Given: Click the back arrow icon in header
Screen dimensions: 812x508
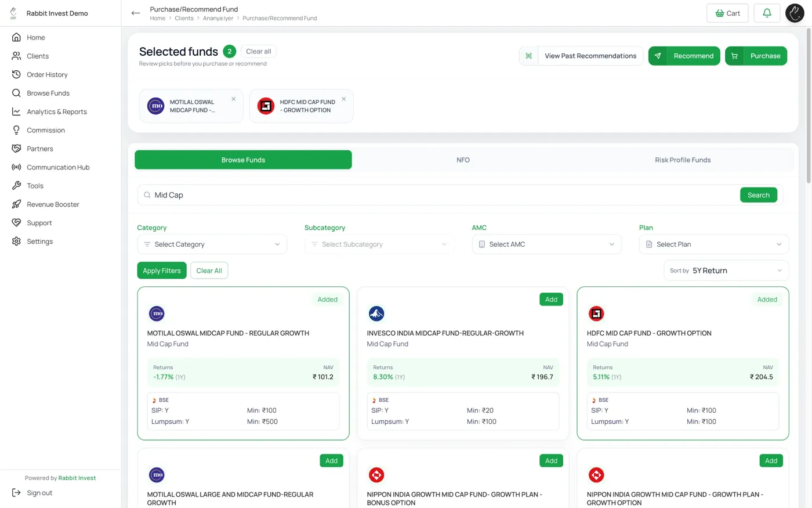Looking at the screenshot, I should point(136,13).
